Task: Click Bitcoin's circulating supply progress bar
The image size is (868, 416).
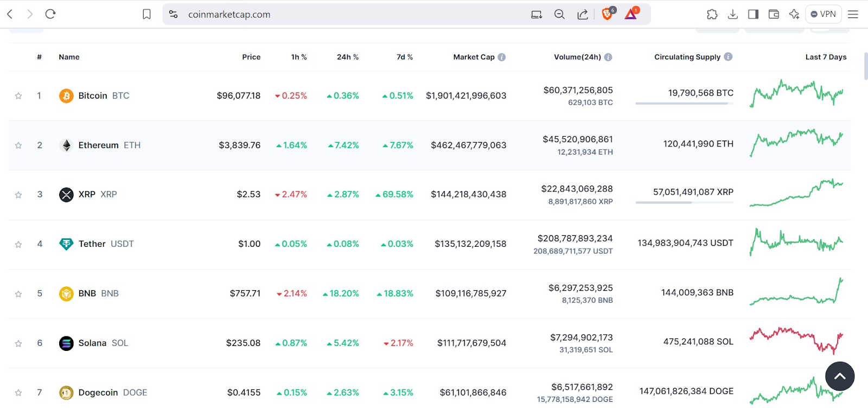Action: 684,103
